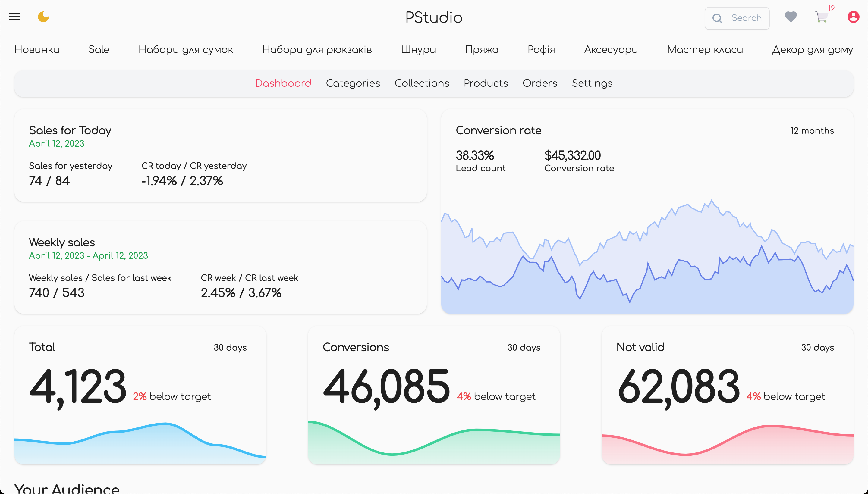The image size is (868, 494).
Task: Switch to the Collections tab
Action: tap(422, 83)
